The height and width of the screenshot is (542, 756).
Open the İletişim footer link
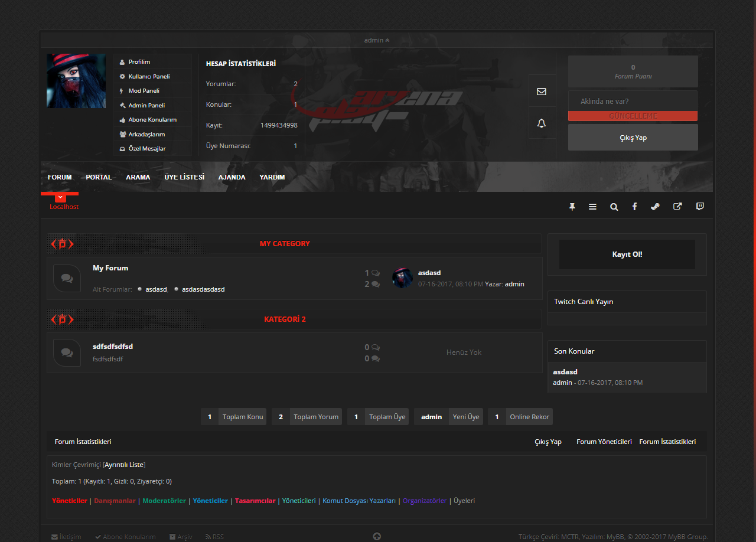coord(66,537)
